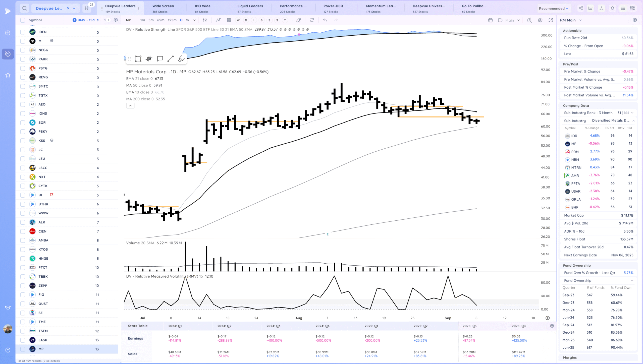Tick the checkbox for LASR
The width and height of the screenshot is (643, 364).
pos(23,340)
